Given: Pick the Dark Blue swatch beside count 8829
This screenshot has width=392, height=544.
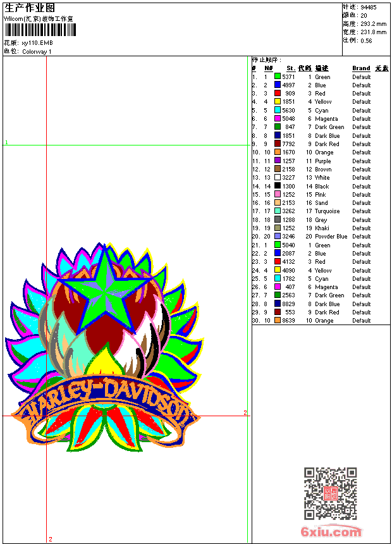Looking at the screenshot, I should pos(278,303).
